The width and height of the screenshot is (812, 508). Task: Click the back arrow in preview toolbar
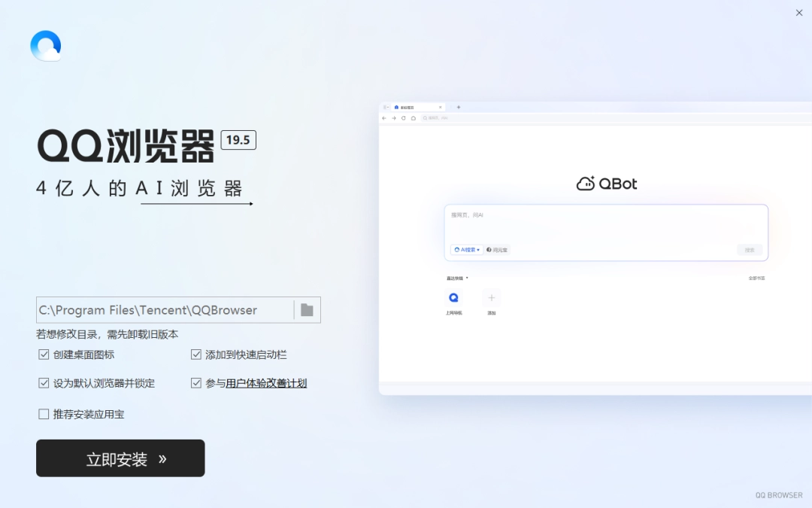tap(384, 118)
